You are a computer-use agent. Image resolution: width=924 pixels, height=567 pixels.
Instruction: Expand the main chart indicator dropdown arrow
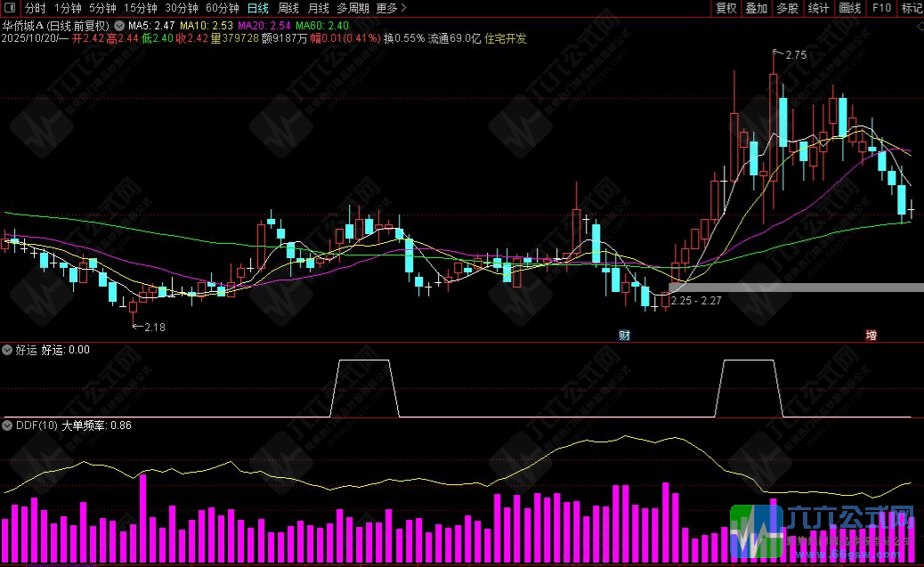119,26
